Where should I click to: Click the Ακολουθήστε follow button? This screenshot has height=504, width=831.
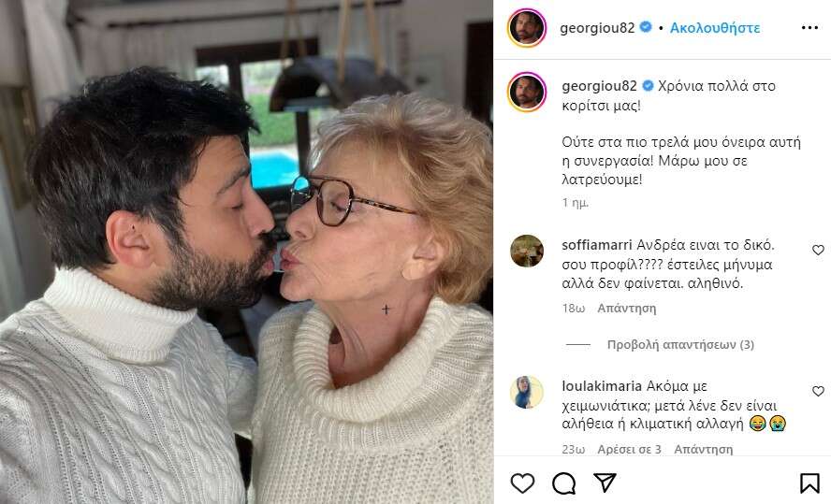pos(714,28)
